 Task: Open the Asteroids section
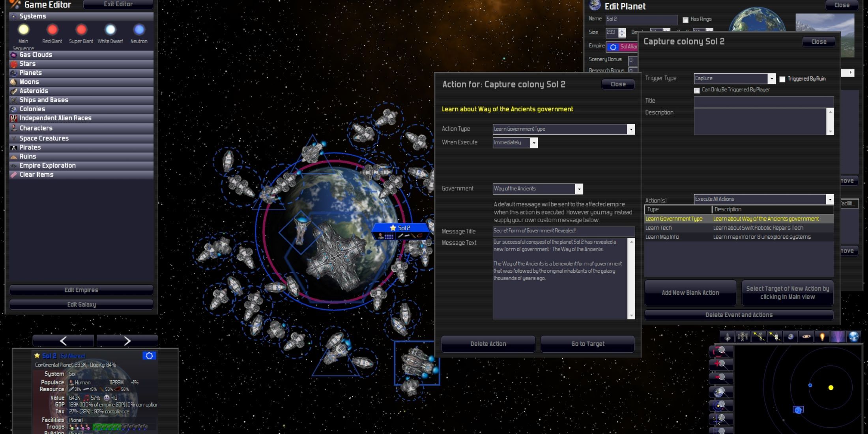(81, 91)
